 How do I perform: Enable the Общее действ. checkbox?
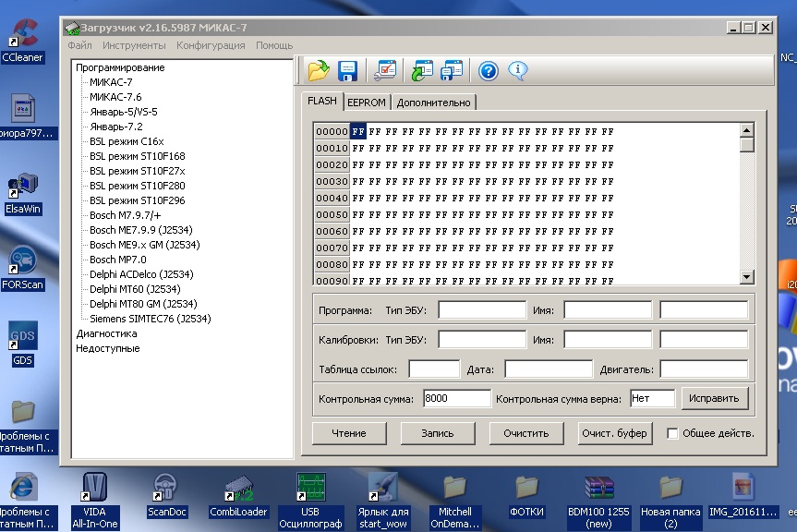[672, 433]
